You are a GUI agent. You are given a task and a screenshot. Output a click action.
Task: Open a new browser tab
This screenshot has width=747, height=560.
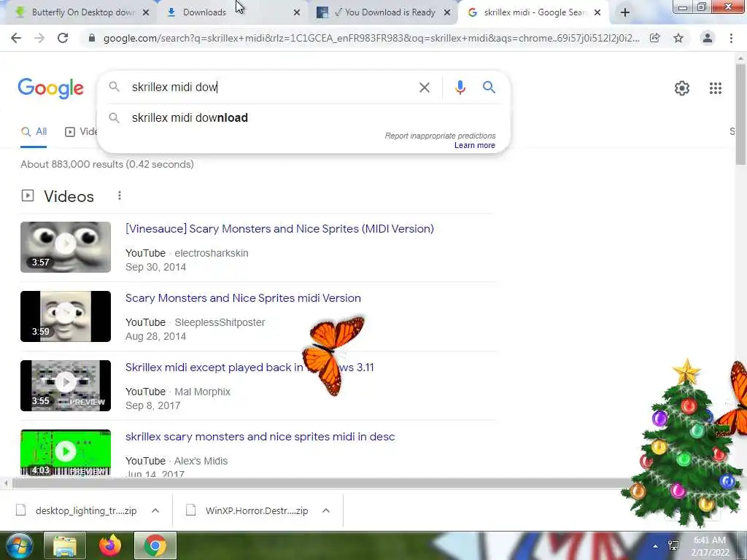625,12
